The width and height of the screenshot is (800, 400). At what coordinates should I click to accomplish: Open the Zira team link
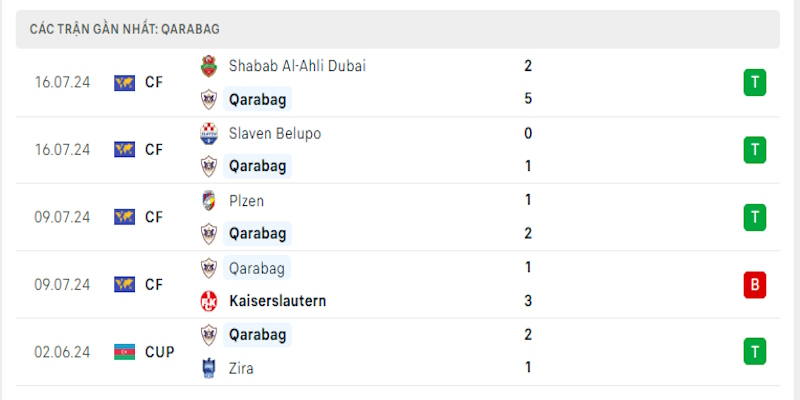coord(240,368)
